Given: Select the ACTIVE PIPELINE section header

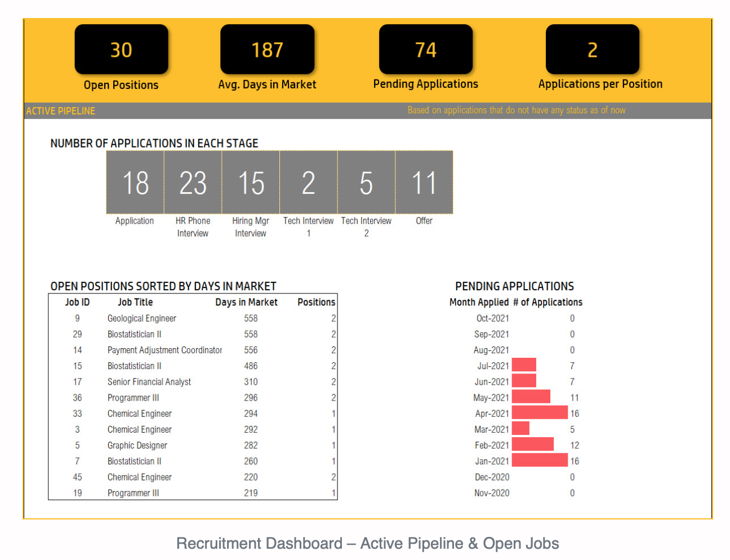Looking at the screenshot, I should coord(61,111).
